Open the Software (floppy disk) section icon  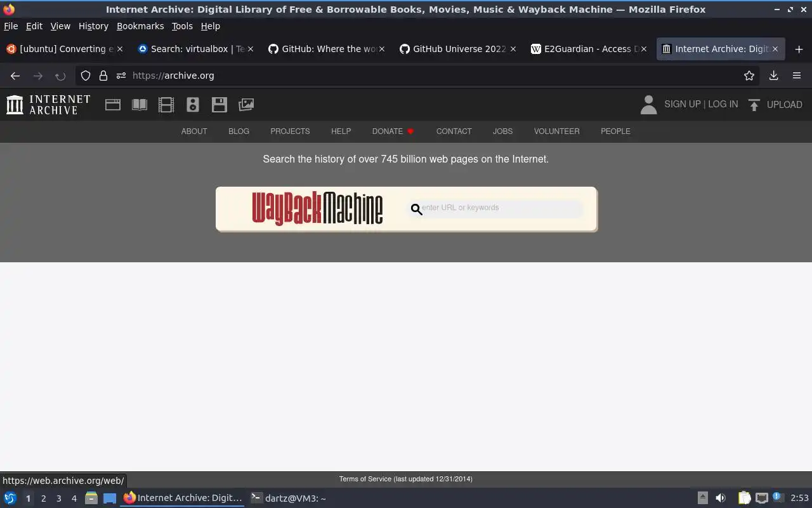(x=219, y=105)
